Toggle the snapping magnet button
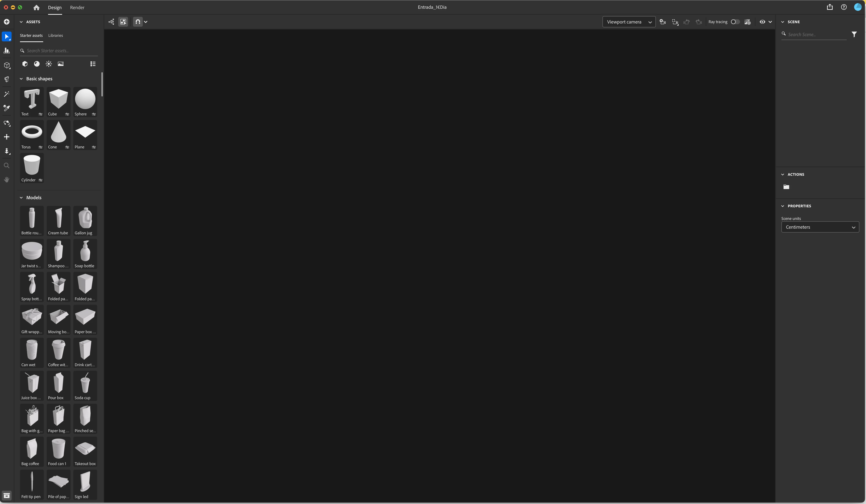 tap(138, 22)
